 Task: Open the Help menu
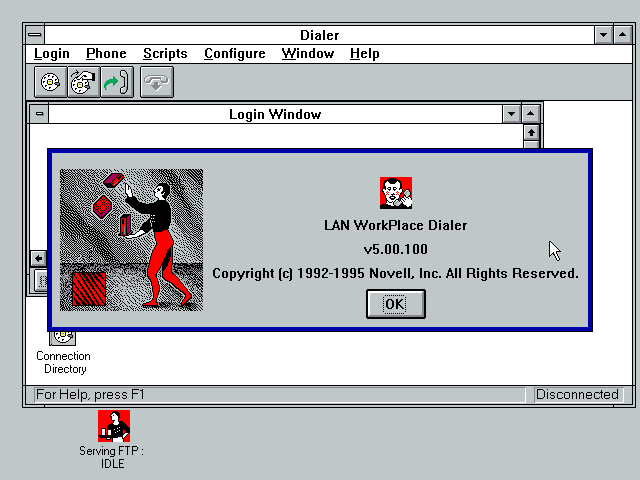[364, 53]
